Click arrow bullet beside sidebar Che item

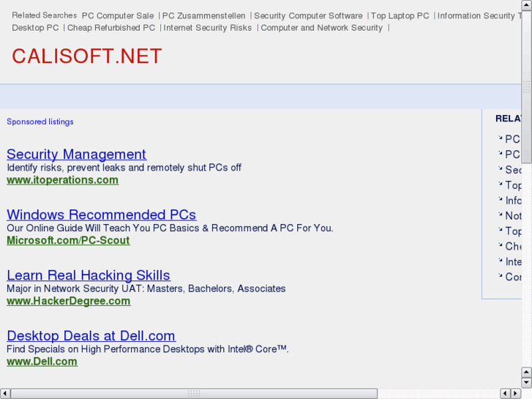(500, 245)
